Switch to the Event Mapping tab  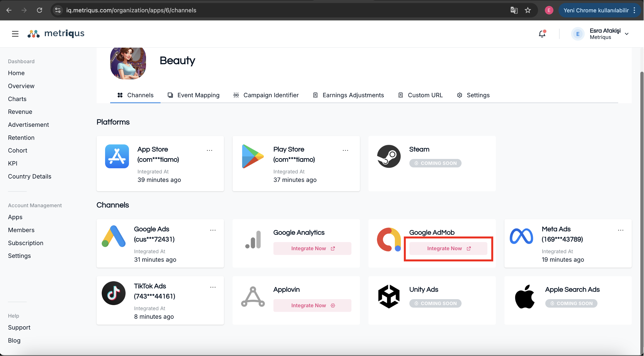(193, 95)
